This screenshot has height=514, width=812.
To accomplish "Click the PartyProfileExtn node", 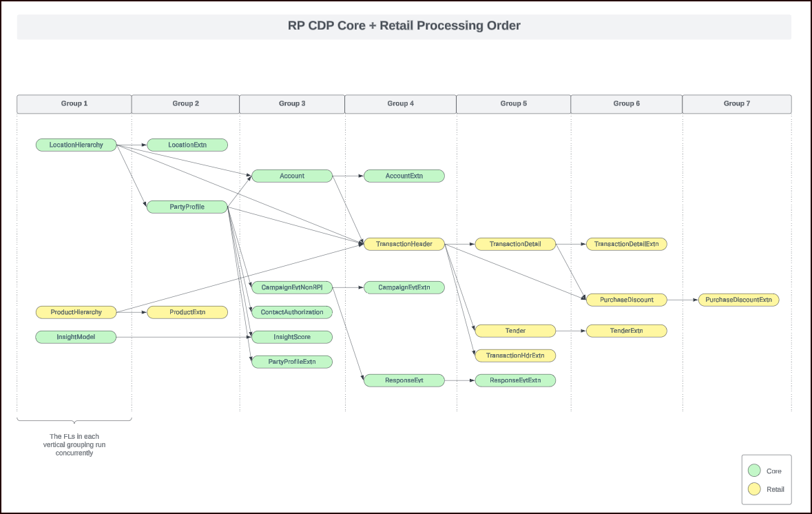I will (x=292, y=361).
